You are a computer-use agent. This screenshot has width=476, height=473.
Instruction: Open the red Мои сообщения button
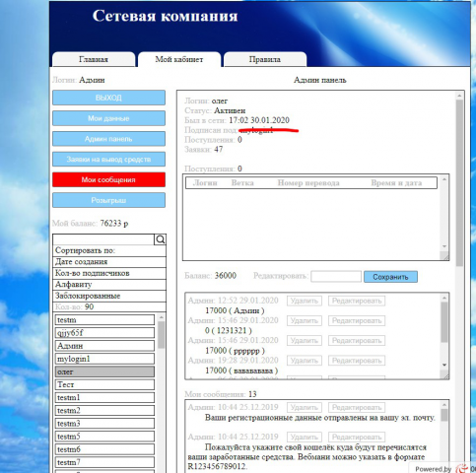click(108, 179)
